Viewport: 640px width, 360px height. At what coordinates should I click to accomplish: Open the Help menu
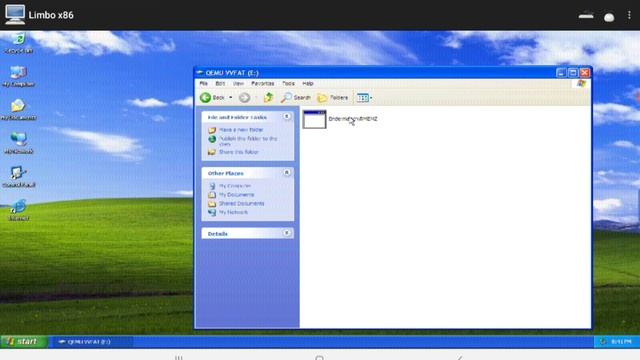pos(308,83)
